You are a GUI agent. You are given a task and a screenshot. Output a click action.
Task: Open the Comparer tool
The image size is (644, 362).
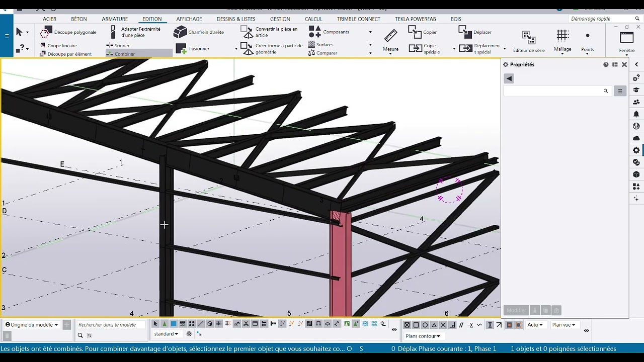[x=323, y=53]
